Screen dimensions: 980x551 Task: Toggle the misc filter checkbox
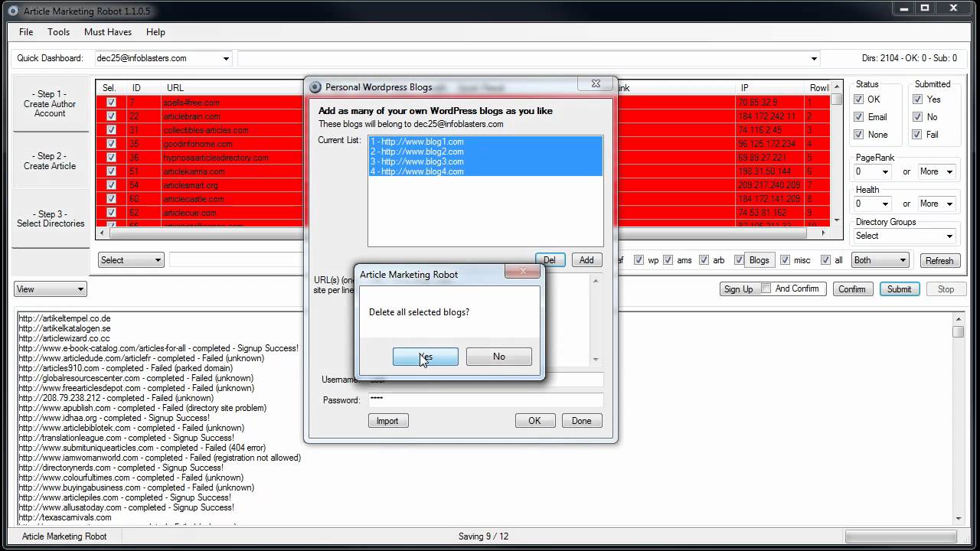(785, 260)
